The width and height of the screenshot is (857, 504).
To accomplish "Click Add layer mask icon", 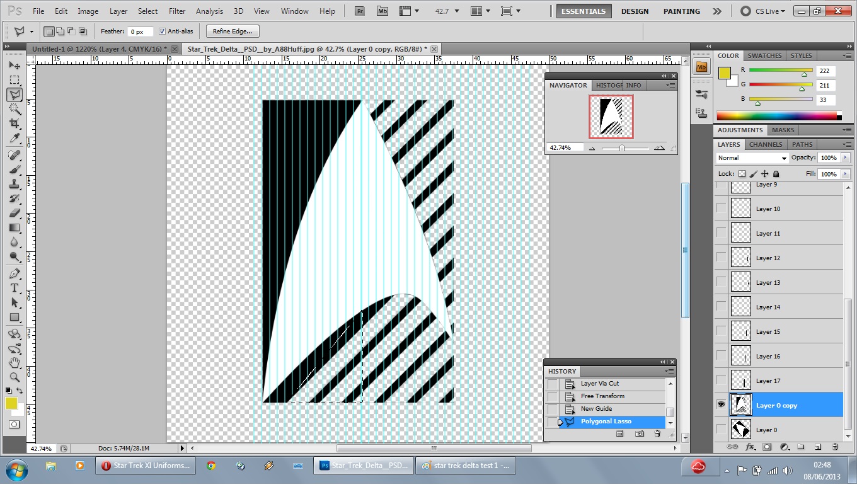I will [767, 447].
